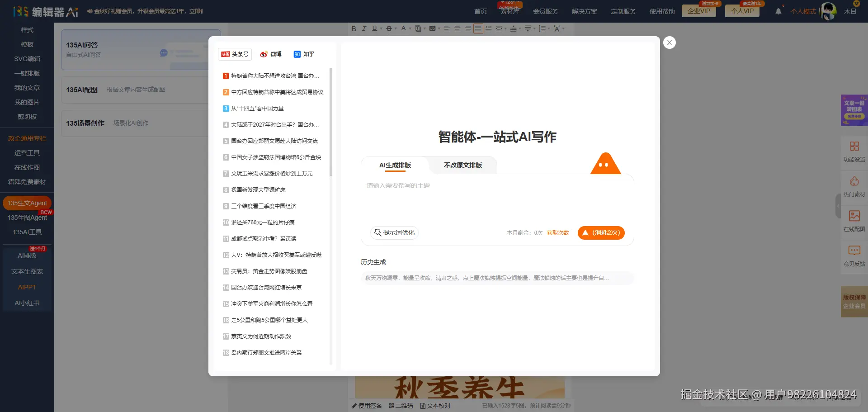Toggle underline on selected text

click(374, 28)
